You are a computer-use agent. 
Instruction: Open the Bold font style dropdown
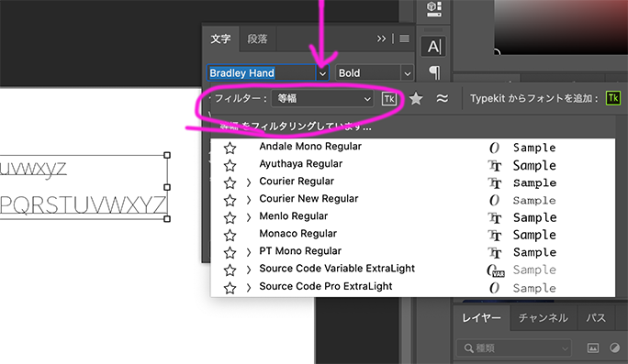(x=408, y=73)
